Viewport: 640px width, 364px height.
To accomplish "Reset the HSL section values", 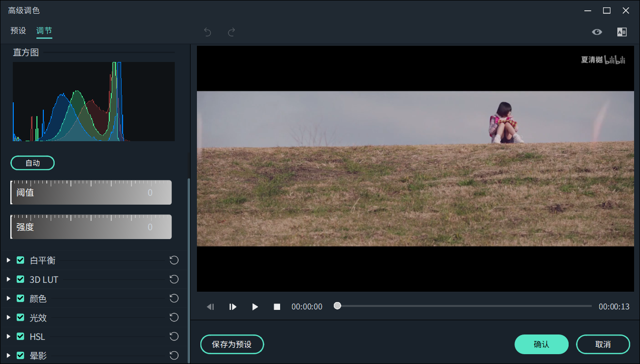I will pyautogui.click(x=174, y=336).
